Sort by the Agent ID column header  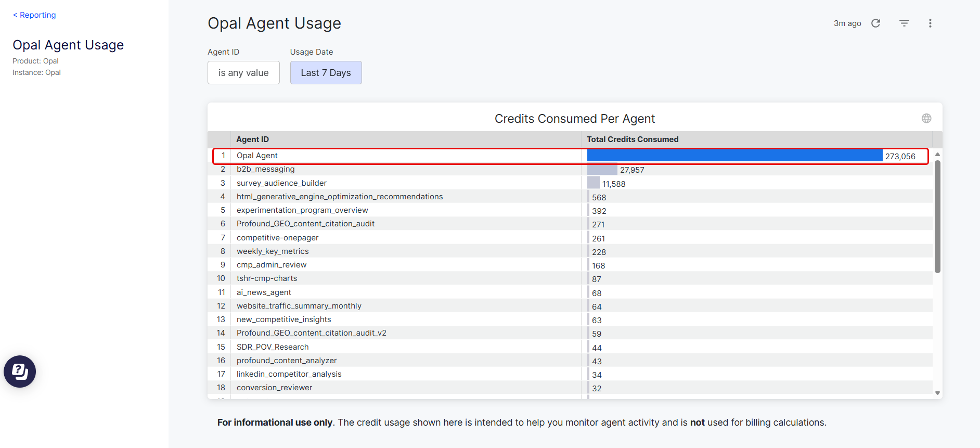[x=253, y=139]
